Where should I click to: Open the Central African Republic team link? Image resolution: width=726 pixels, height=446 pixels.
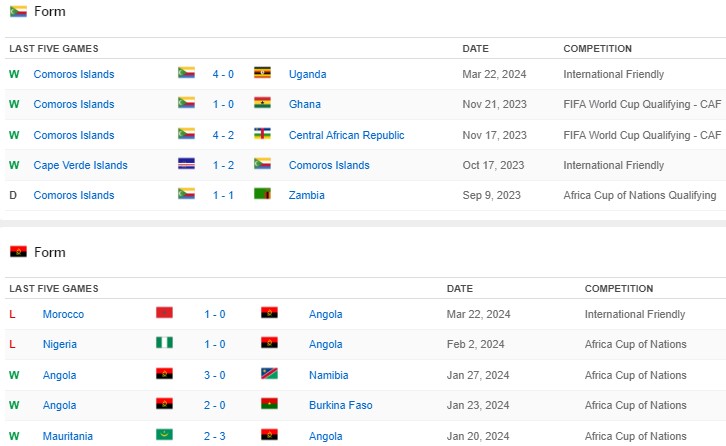(346, 135)
